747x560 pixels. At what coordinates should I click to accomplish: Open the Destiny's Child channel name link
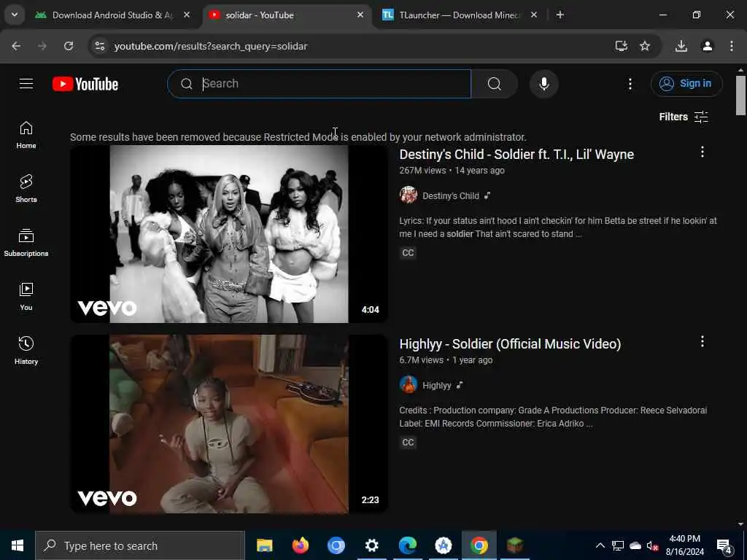click(451, 195)
